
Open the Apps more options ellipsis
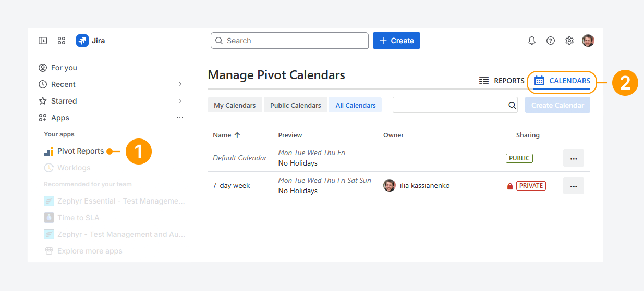coord(180,118)
